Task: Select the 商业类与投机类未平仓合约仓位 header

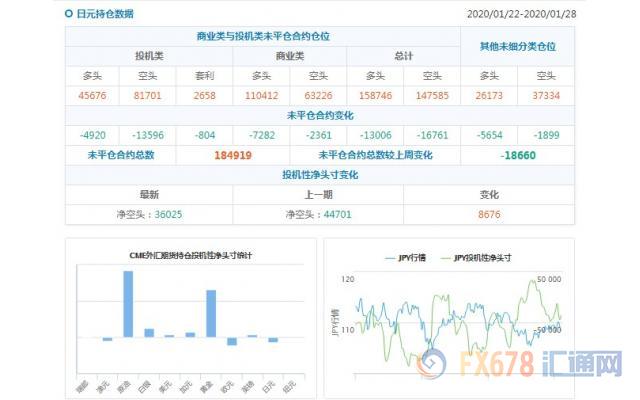Action: pyautogui.click(x=263, y=36)
